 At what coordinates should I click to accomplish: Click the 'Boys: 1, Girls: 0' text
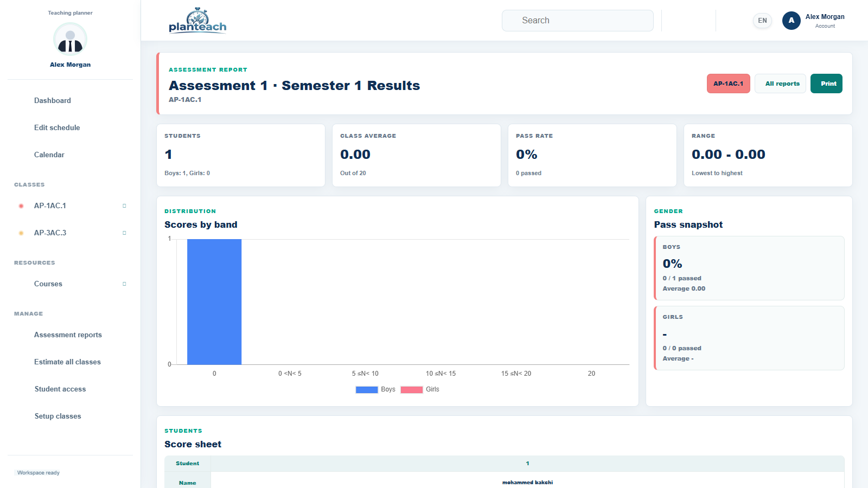[187, 173]
